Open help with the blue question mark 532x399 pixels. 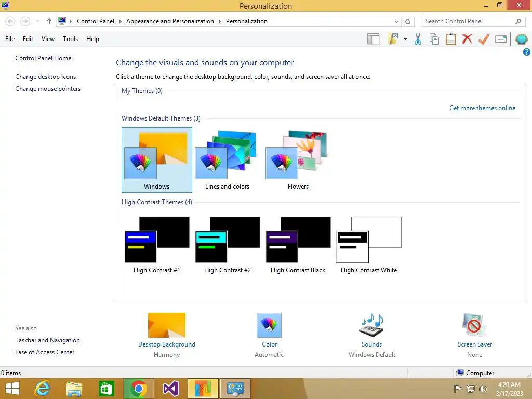tap(527, 52)
